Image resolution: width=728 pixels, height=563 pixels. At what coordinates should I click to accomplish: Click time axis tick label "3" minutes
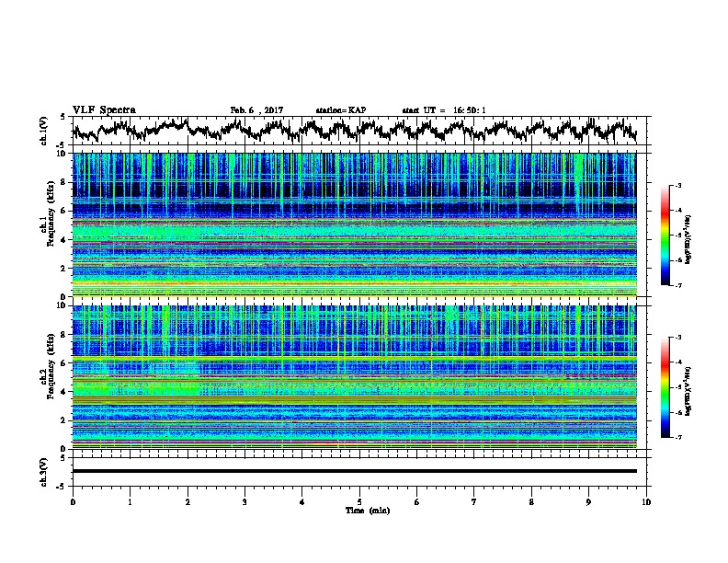(245, 501)
